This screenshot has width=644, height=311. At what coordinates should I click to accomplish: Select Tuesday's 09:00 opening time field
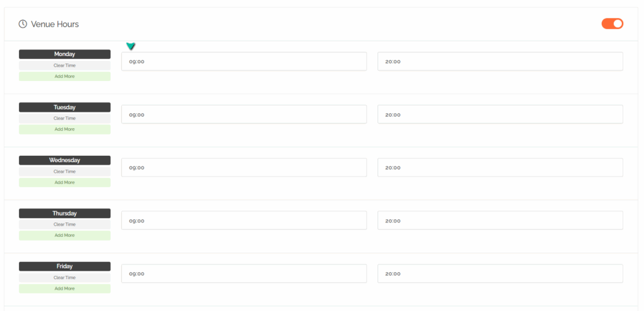(243, 114)
